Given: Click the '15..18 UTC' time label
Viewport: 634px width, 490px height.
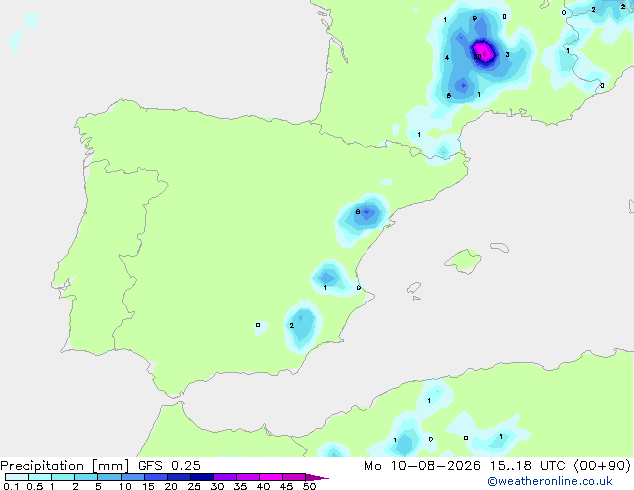Looking at the screenshot, I should pyautogui.click(x=527, y=466).
